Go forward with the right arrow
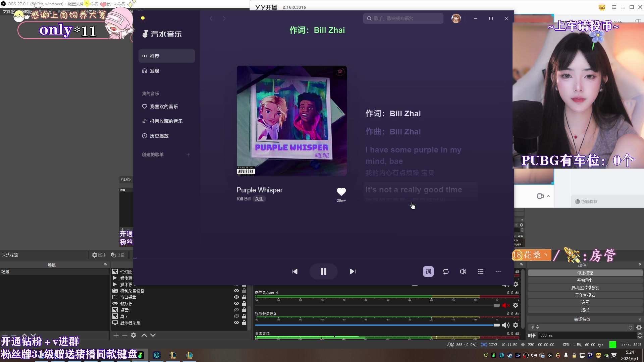The width and height of the screenshot is (644, 362). 224,18
